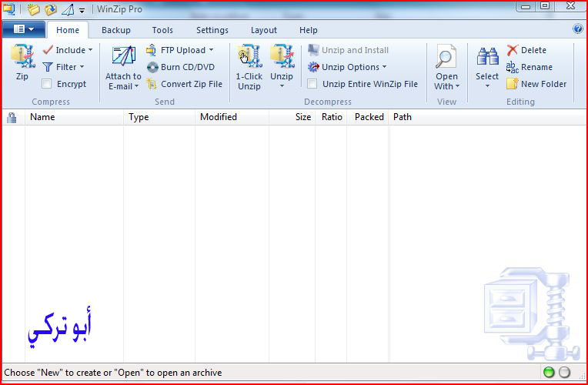The width and height of the screenshot is (588, 385).
Task: Open WinZip help via question mark icon
Action: (x=578, y=29)
